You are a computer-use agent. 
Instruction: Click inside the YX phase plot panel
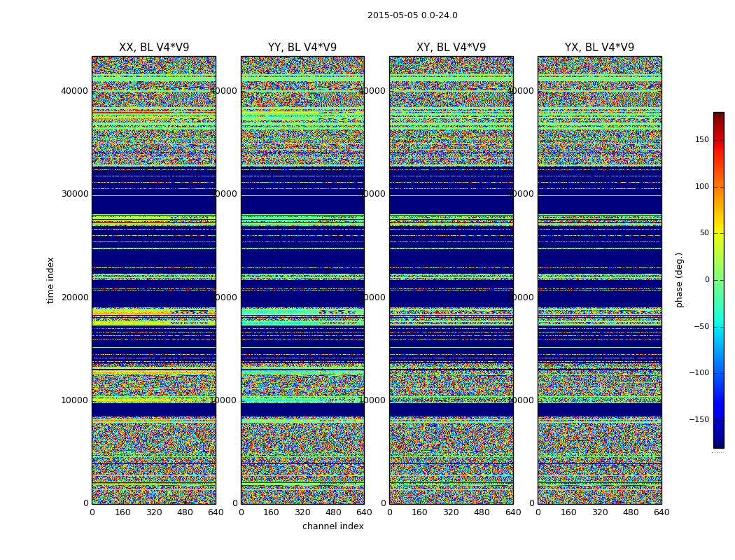(x=599, y=280)
